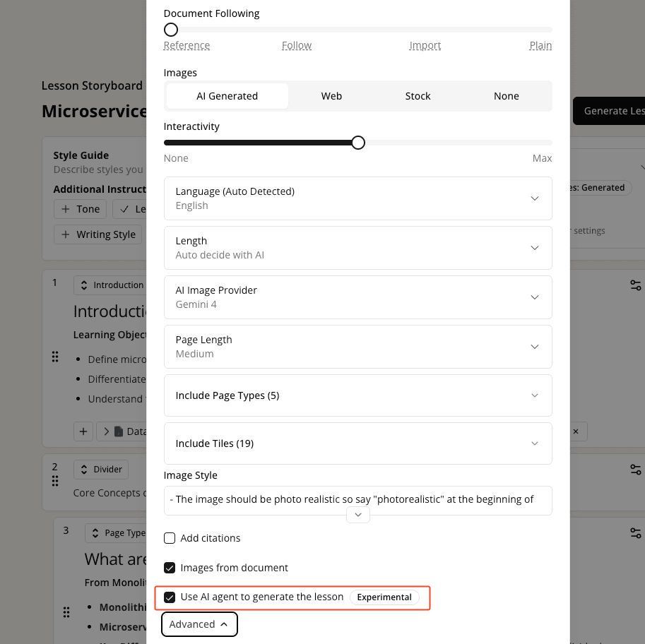Open settings icon for section 3 Page Type

636,533
